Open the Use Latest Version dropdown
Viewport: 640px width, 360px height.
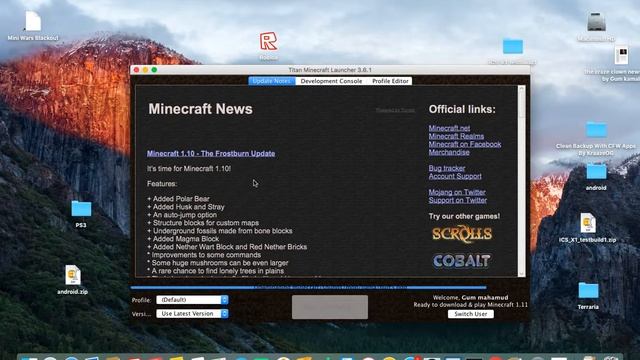(192, 313)
